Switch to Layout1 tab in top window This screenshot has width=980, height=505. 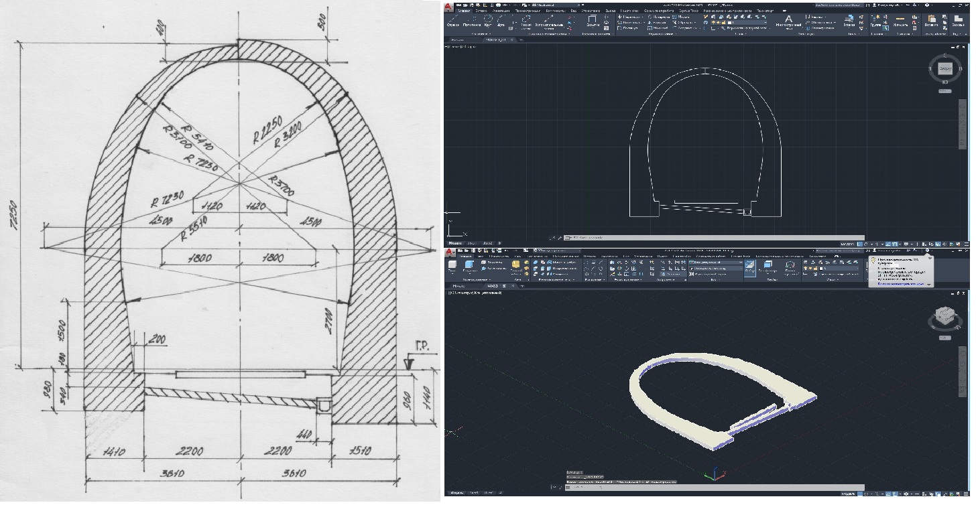471,242
